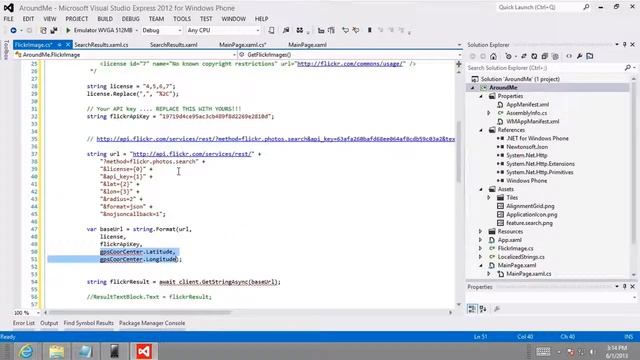Click the Save All toolbar icon
This screenshot has height=360, width=640.
point(53,30)
